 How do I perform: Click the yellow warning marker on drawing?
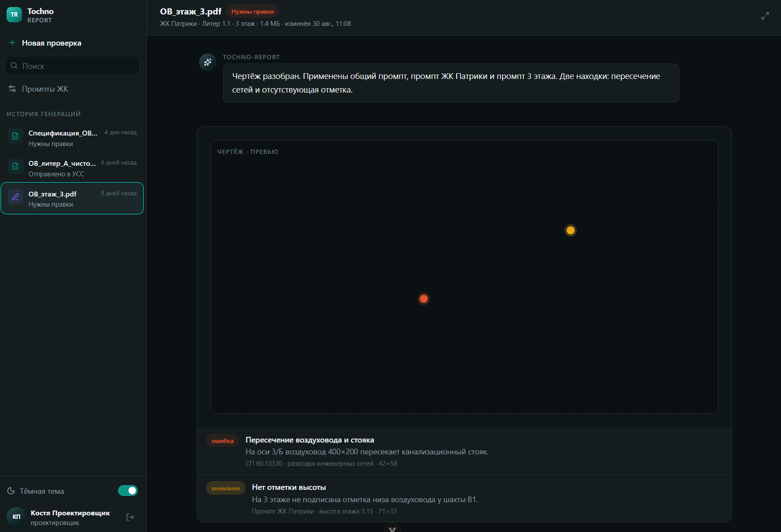[571, 230]
